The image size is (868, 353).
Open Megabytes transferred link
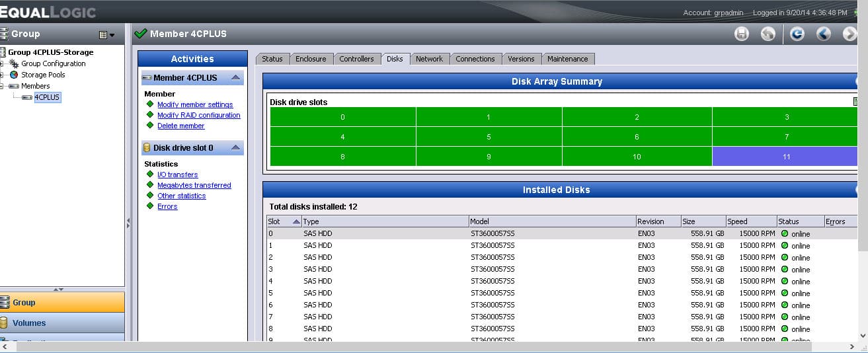coord(194,185)
